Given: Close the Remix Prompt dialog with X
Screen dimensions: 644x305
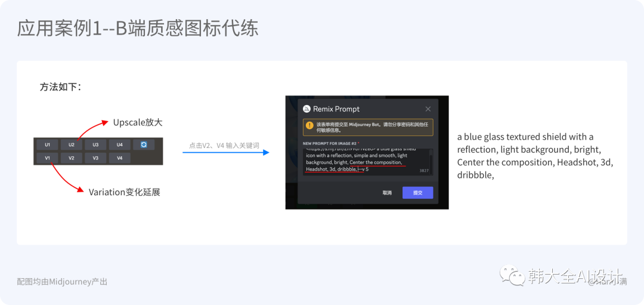Looking at the screenshot, I should tap(428, 109).
